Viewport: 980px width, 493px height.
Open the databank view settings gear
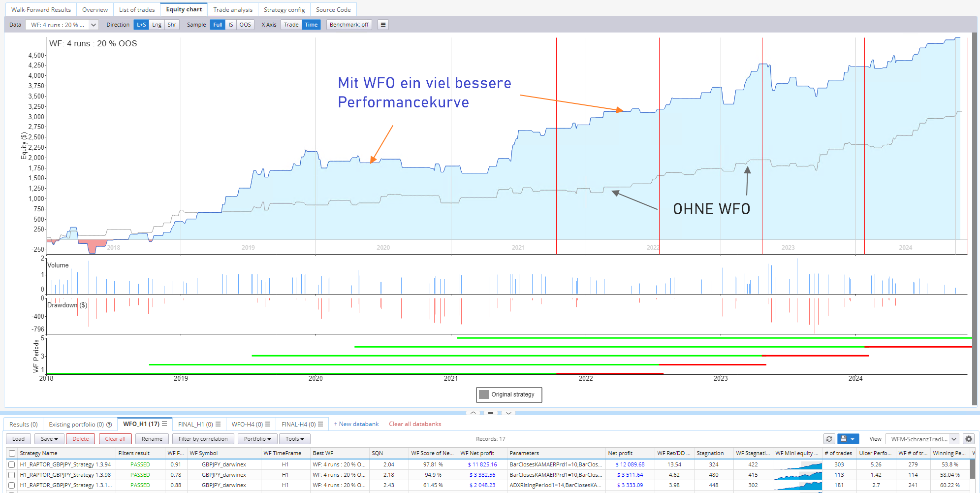click(969, 439)
